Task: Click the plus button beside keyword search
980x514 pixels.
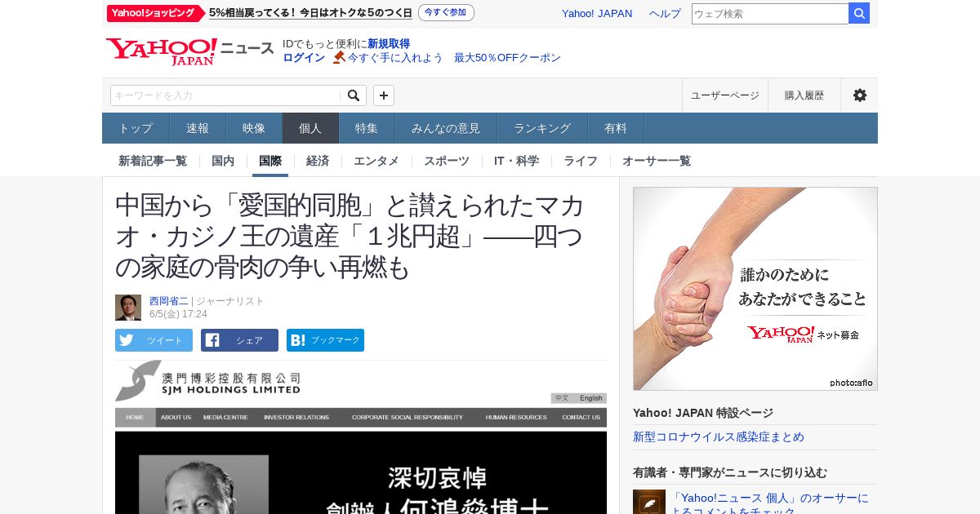Action: (x=384, y=95)
